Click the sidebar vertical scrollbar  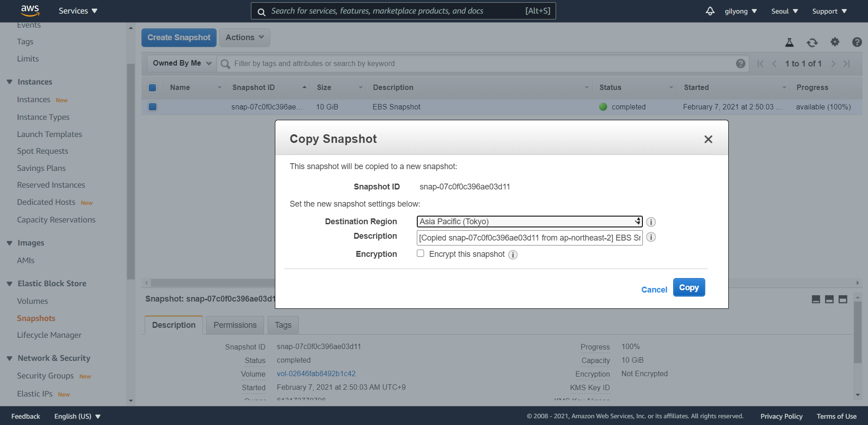131,172
